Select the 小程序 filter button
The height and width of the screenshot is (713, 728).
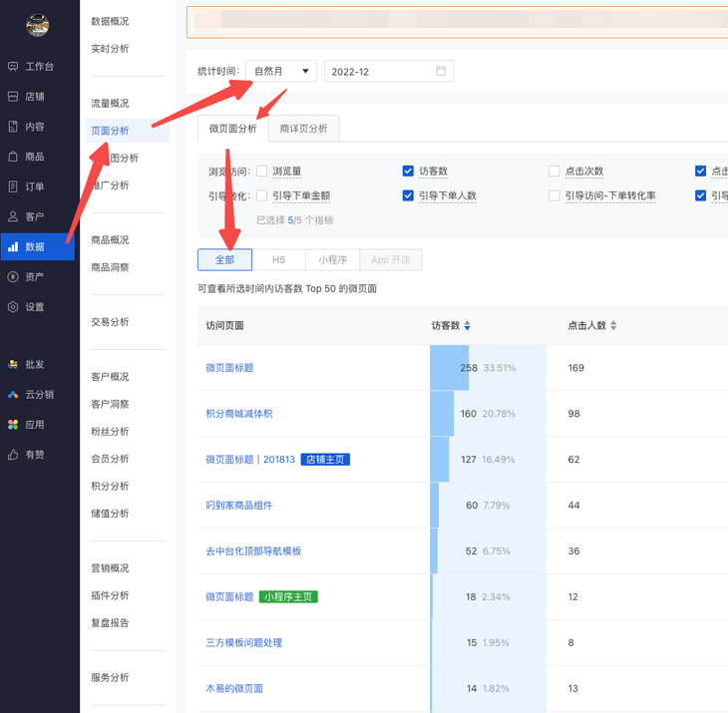click(332, 259)
